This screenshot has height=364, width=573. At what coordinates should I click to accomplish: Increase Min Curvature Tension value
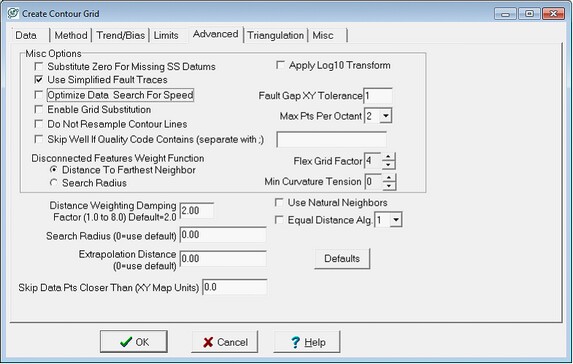pyautogui.click(x=389, y=178)
